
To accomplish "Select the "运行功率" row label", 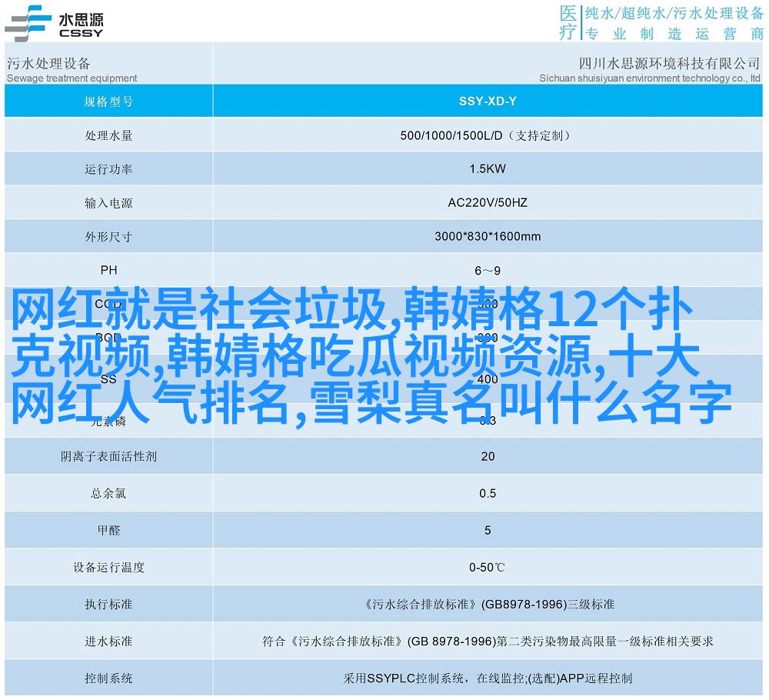I will point(108,169).
